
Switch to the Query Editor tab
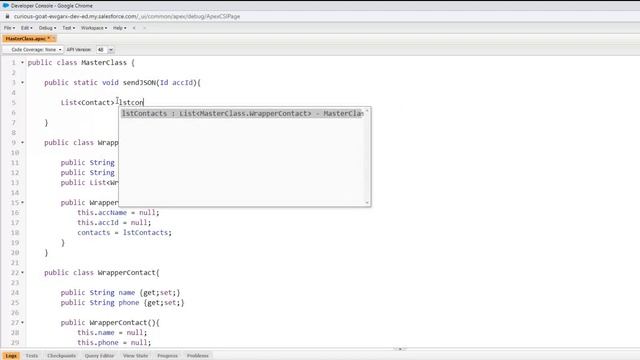tap(99, 356)
